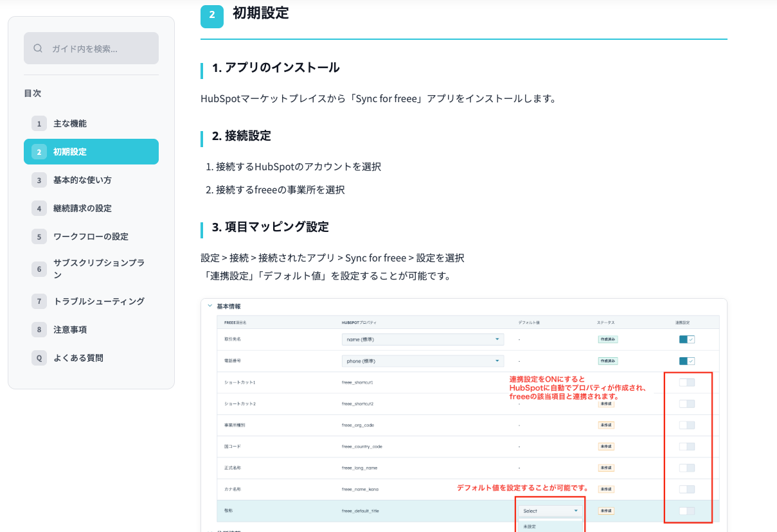Click 未作成 badge in ショートカット2 row
Screen dimensions: 777x532
[606, 403]
